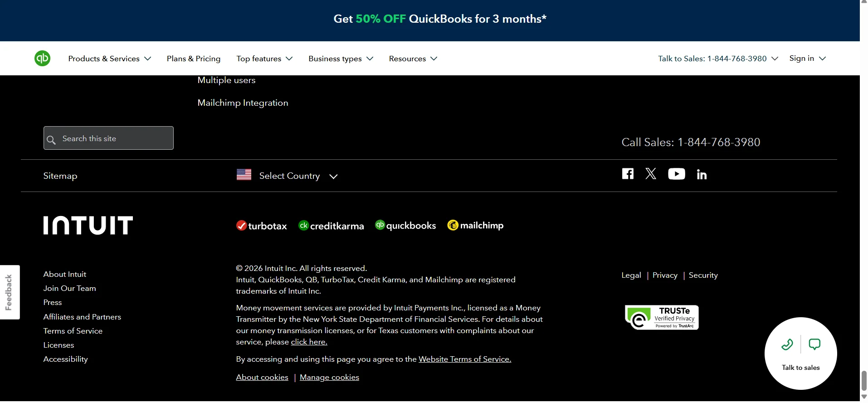Click the Intuit logo in the footer
This screenshot has height=403, width=868.
pyautogui.click(x=88, y=226)
